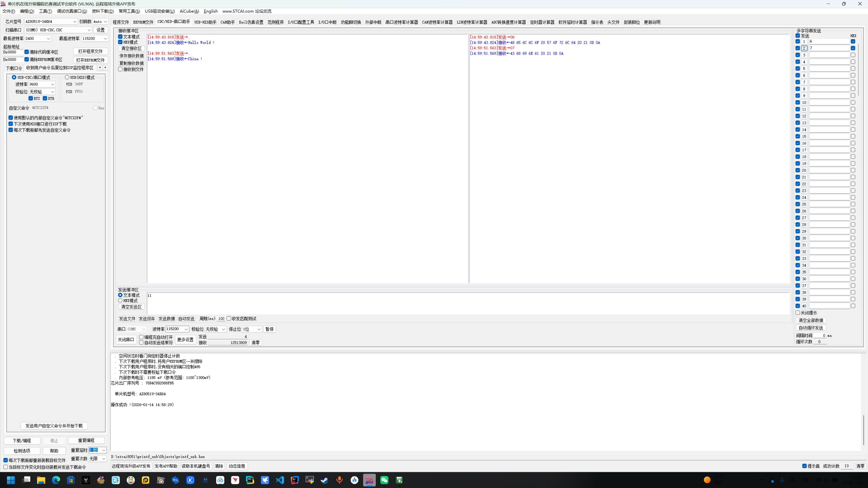This screenshot has width=868, height=488.
Task: Open the IntelliJ IDEA taskbar icon
Action: tap(295, 480)
